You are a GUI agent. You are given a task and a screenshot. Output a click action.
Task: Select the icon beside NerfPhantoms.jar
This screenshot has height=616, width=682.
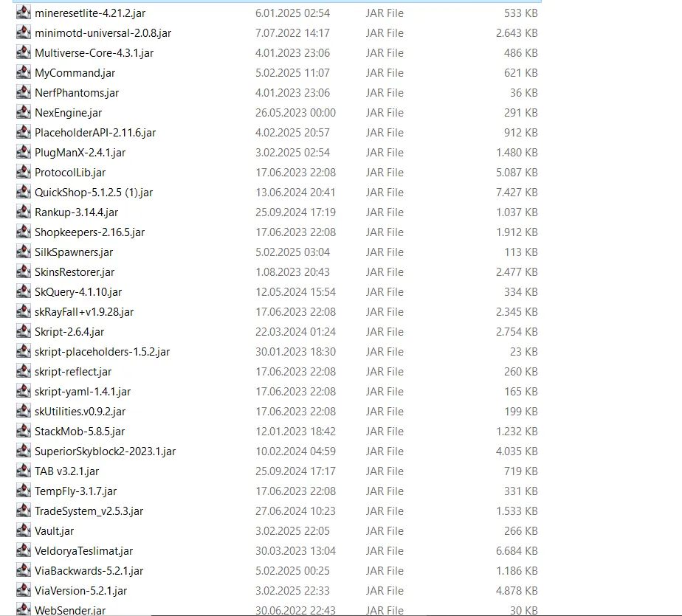tap(24, 93)
